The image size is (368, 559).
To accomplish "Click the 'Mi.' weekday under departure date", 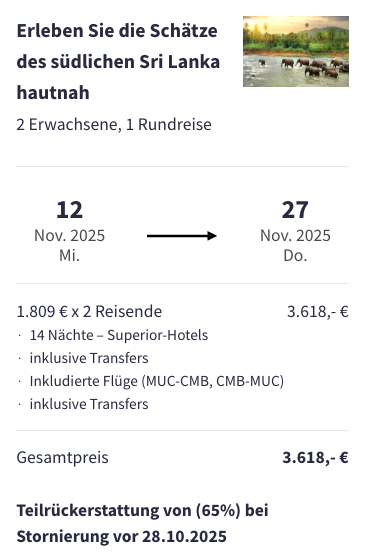I will click(70, 256).
